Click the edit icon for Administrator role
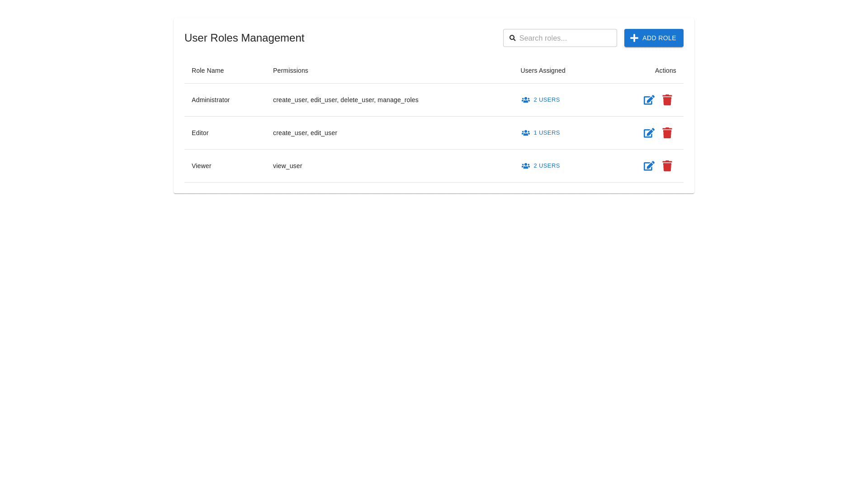This screenshot has width=868, height=488. [x=649, y=100]
